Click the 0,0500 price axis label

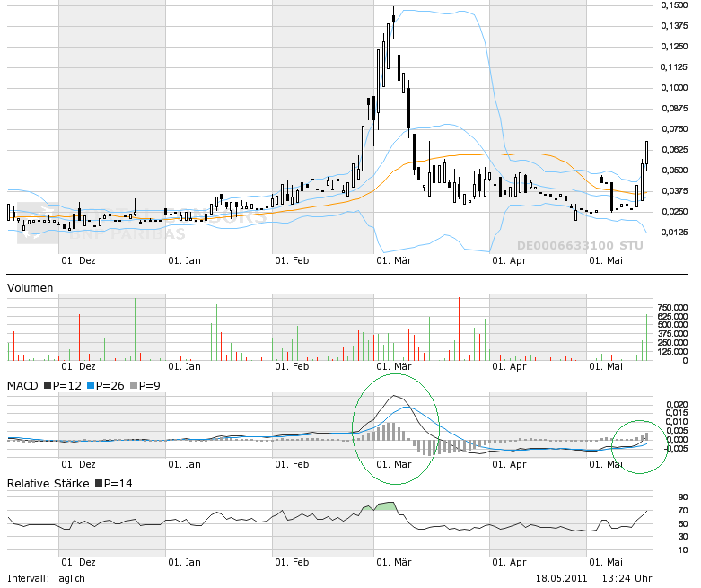point(674,171)
